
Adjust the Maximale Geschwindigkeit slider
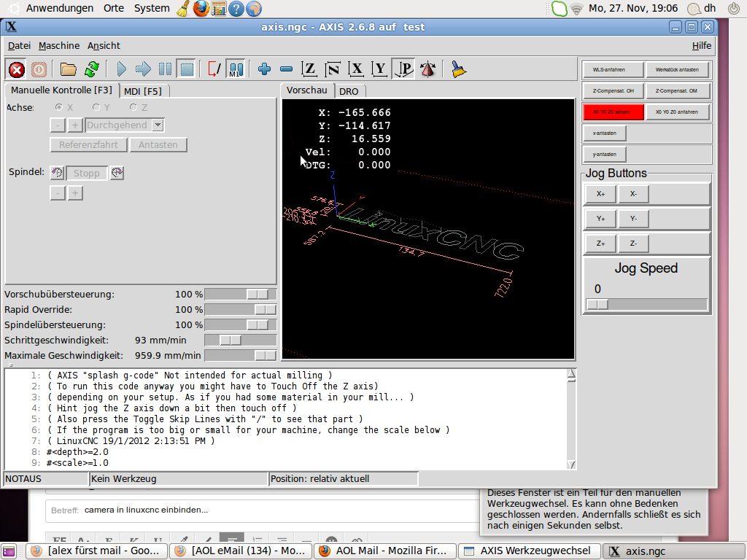pyautogui.click(x=240, y=355)
